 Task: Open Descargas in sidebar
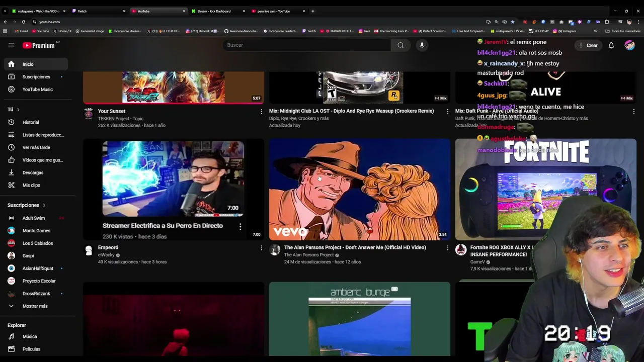[x=35, y=172]
